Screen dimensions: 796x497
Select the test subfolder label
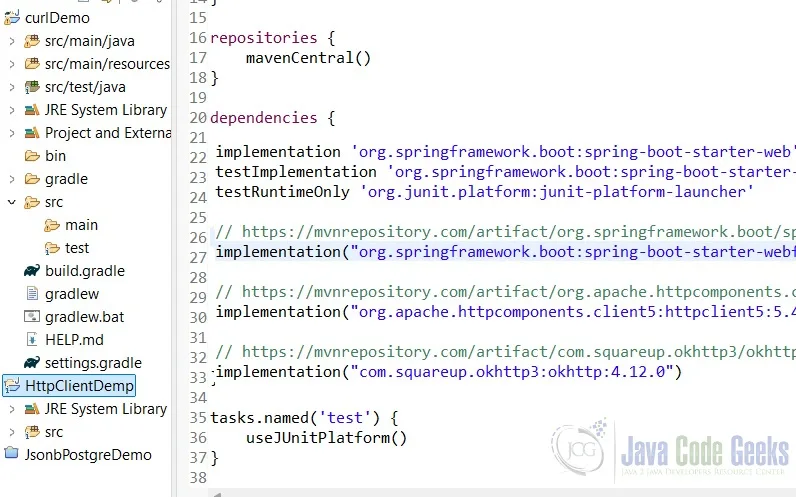pyautogui.click(x=77, y=248)
